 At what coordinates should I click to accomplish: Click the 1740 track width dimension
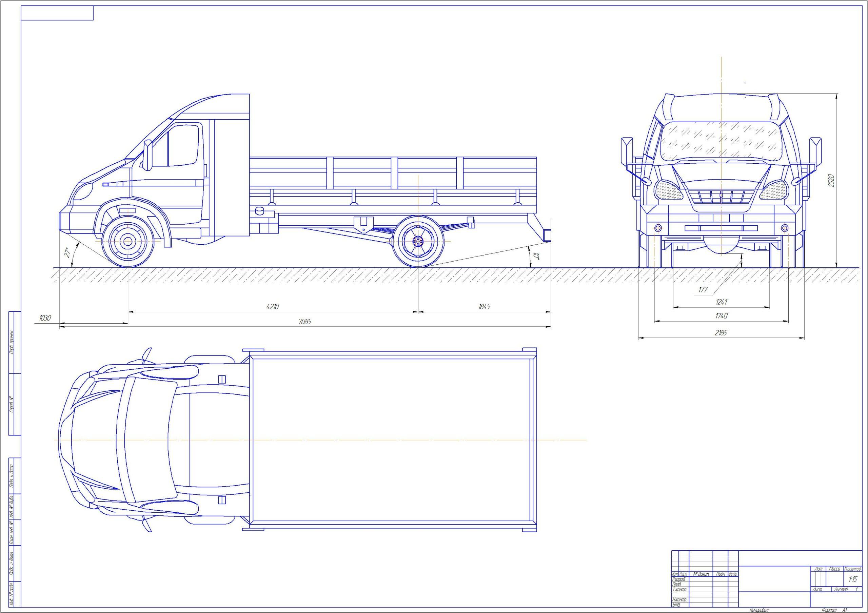(721, 316)
